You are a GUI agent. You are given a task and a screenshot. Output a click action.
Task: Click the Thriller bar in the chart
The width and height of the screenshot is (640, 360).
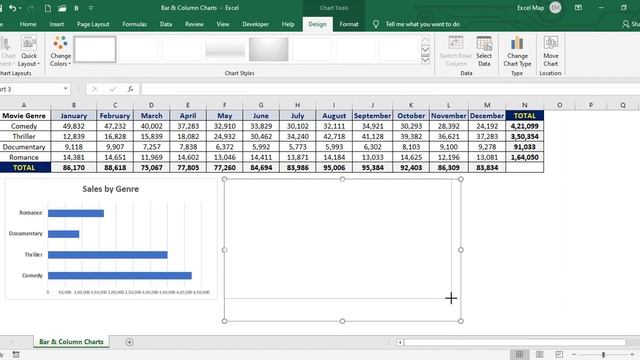[x=107, y=255]
